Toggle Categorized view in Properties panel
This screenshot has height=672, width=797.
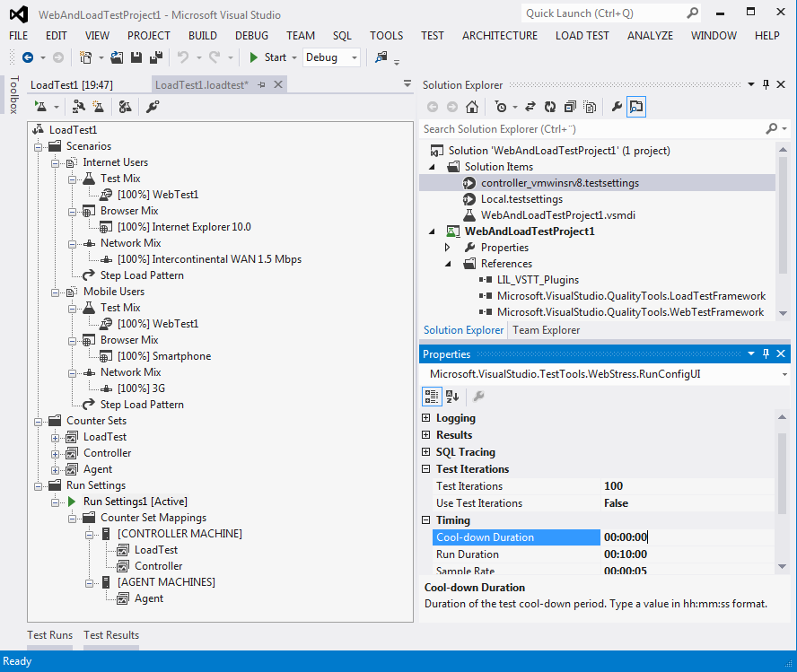point(432,397)
